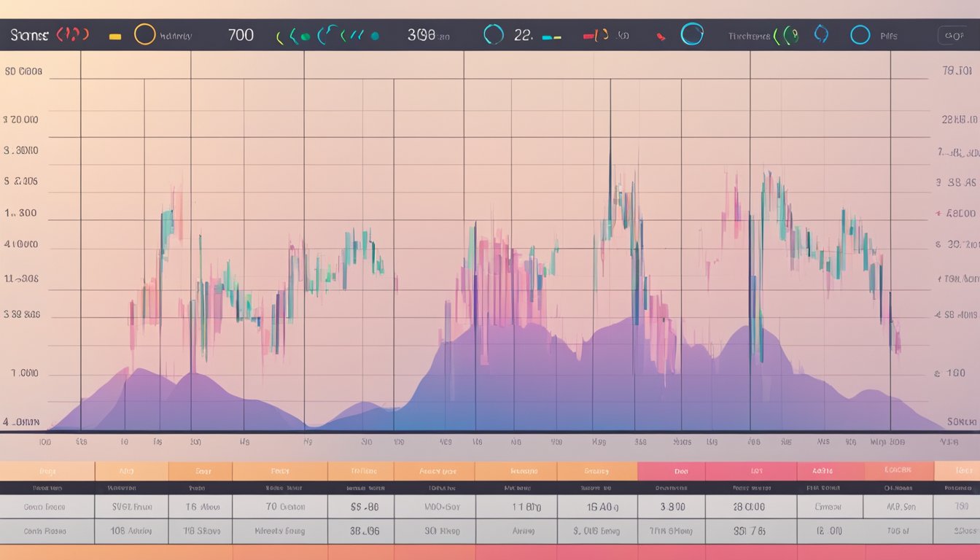The image size is (980, 560).
Task: Toggle the red parenthesis indicator beside Stanse
Action: pyautogui.click(x=72, y=34)
